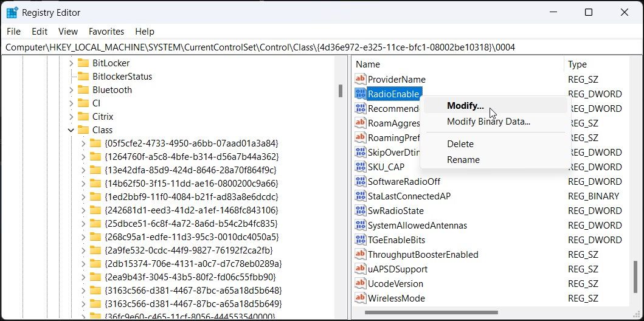Click the values pane horizontal scrollbar thumb
This screenshot has height=321, width=644.
431,312
